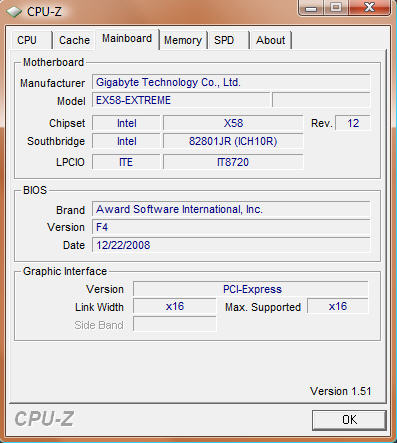This screenshot has height=443, width=397.
Task: Click the OK button
Action: [x=349, y=420]
